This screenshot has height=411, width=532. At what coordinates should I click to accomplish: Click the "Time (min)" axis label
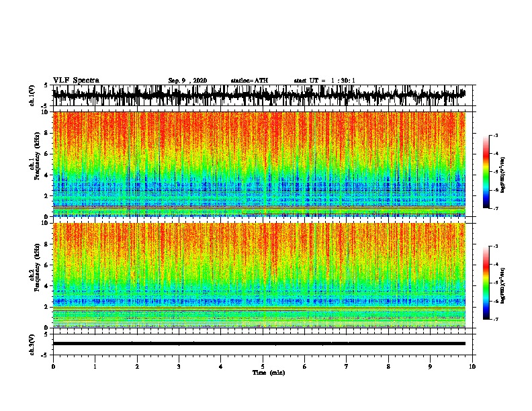click(269, 373)
